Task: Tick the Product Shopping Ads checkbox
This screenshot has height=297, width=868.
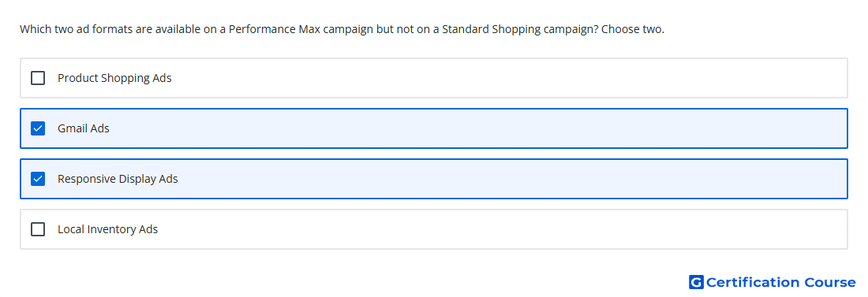Action: click(x=38, y=78)
